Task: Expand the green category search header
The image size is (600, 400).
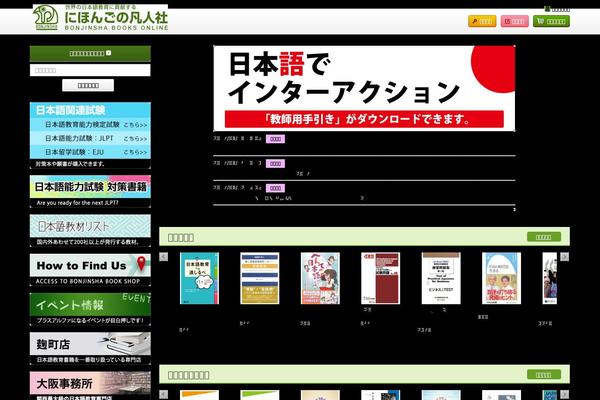Action: click(x=90, y=54)
